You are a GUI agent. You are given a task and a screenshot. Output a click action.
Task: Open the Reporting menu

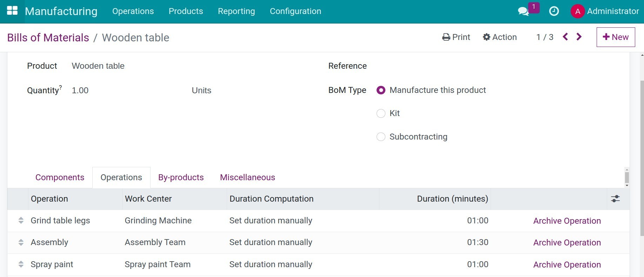click(x=236, y=11)
